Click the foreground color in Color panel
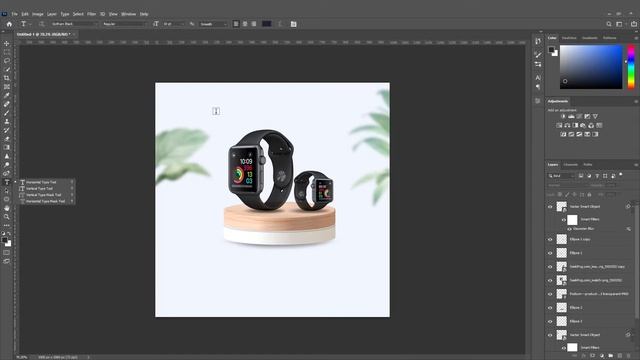Screen dimensions: 640x360 coord(551,50)
